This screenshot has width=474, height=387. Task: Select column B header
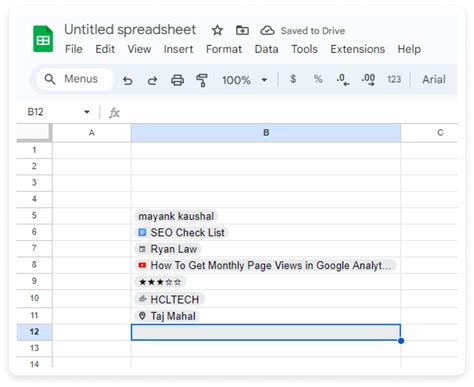(x=266, y=133)
